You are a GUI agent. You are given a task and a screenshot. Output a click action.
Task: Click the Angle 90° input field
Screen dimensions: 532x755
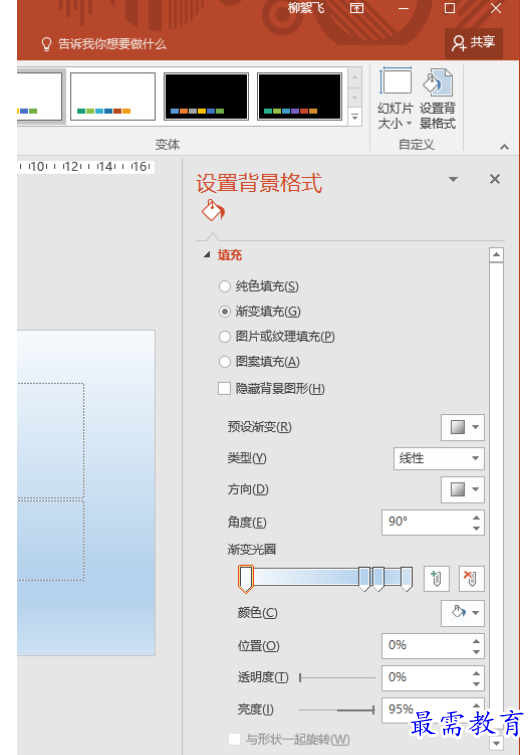point(426,522)
